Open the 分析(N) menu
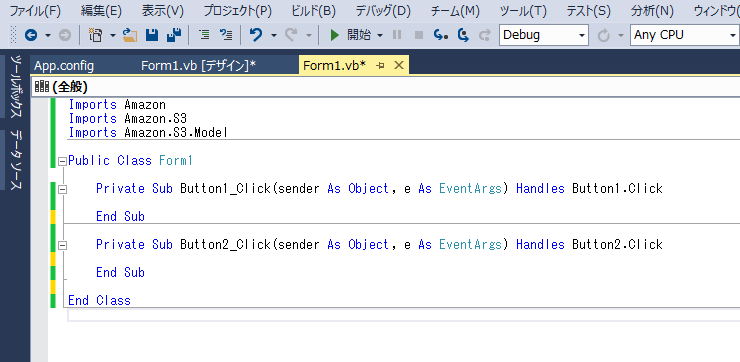 [x=652, y=11]
